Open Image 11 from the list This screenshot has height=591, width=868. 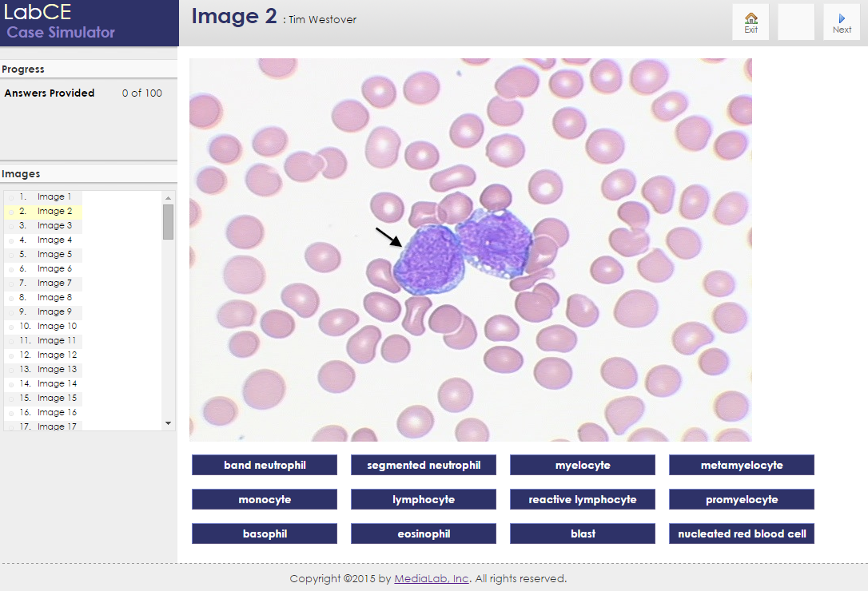point(43,340)
